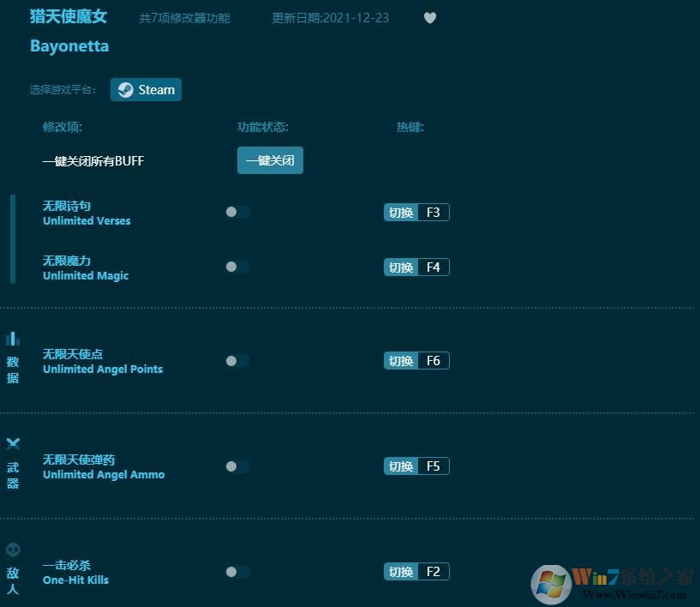This screenshot has width=700, height=607.
Task: Click 切换 button for F4 hotkey
Action: [401, 267]
